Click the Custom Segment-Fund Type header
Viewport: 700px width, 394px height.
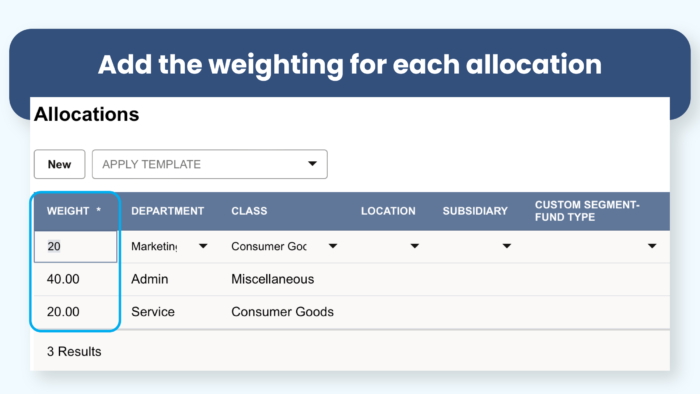587,211
